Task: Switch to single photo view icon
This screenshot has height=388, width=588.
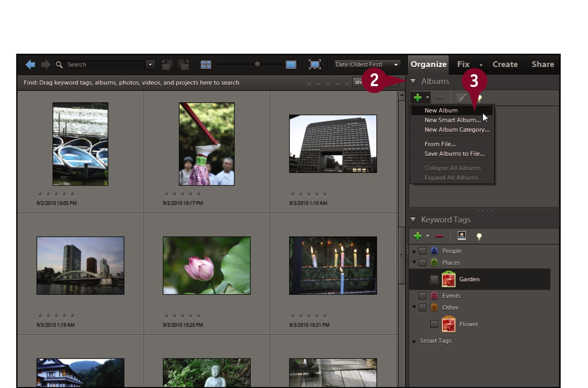Action: point(291,64)
